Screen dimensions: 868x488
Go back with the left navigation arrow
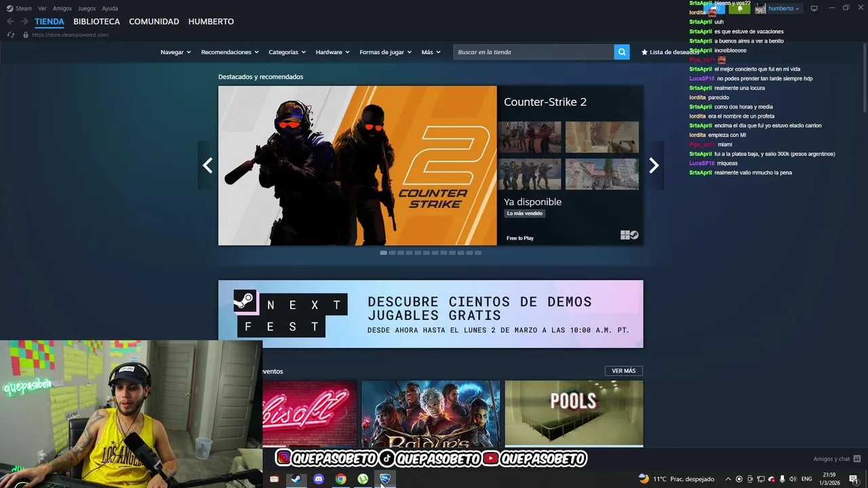tap(10, 22)
